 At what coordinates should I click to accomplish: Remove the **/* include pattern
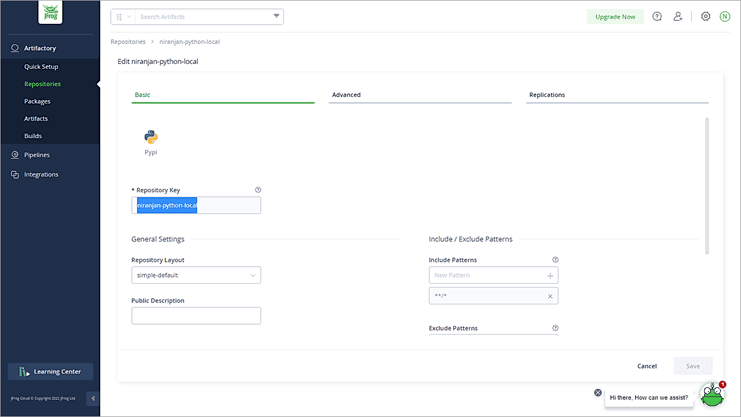click(x=550, y=296)
